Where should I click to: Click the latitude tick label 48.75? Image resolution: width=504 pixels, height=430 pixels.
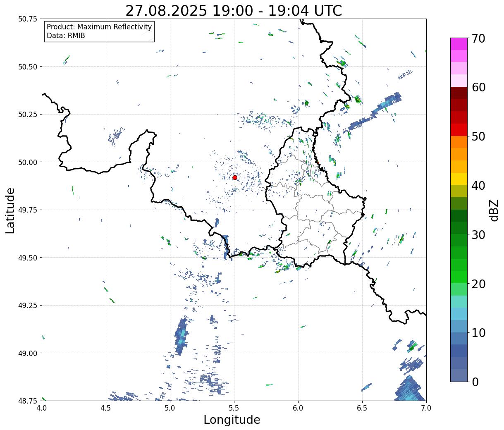[x=28, y=401]
